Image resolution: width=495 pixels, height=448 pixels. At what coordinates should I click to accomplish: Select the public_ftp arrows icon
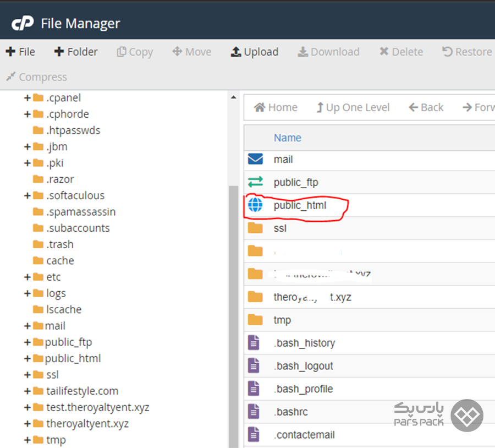click(x=255, y=182)
